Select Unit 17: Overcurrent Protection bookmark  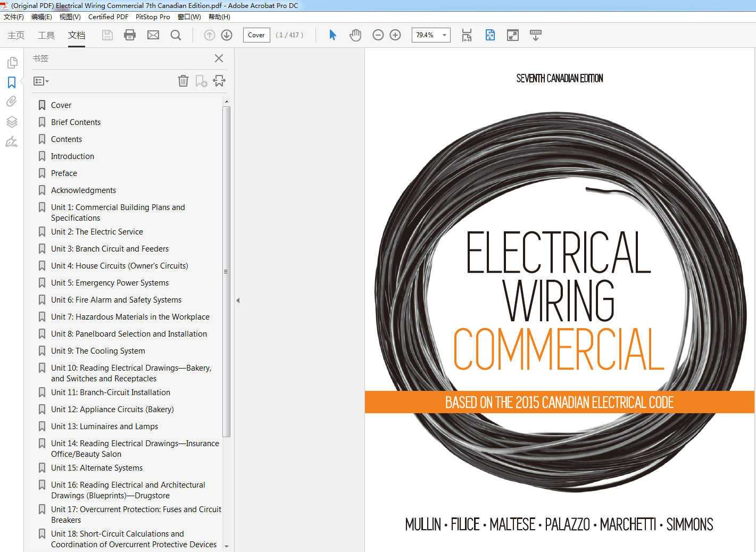tap(136, 515)
